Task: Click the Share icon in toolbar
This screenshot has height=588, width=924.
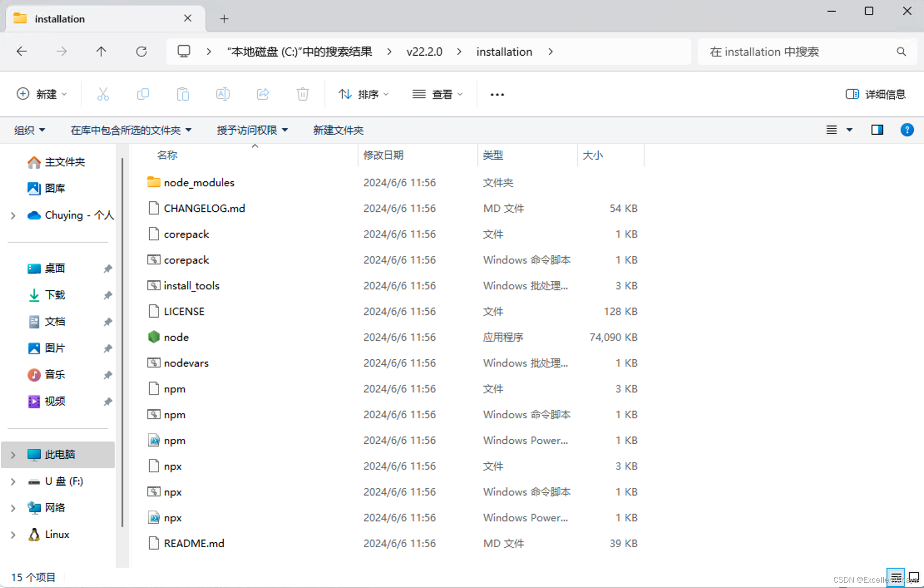Action: (x=263, y=94)
